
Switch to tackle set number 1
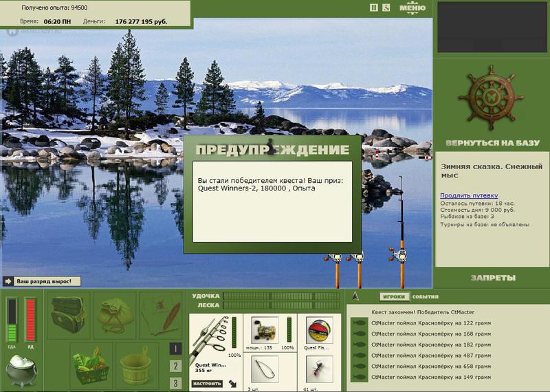(x=175, y=349)
